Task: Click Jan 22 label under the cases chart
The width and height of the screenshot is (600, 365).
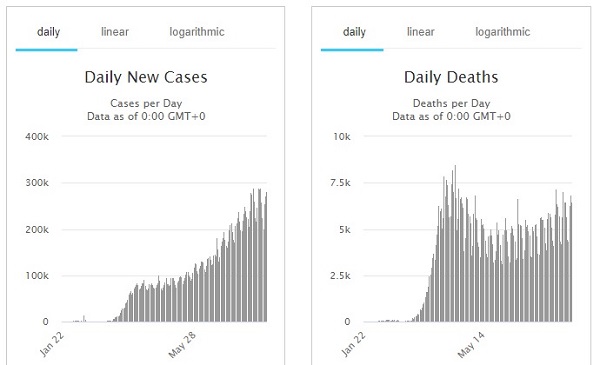Action: [x=52, y=345]
